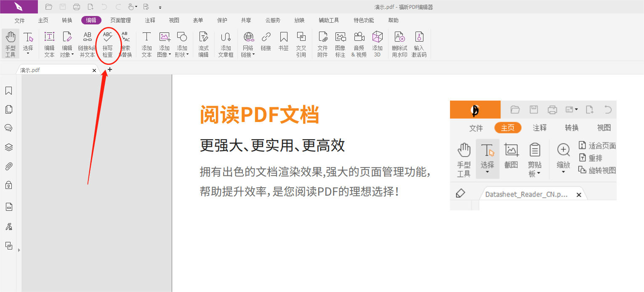Open the quick access toolbar customize dropdown
644x292 pixels.
(160, 7)
